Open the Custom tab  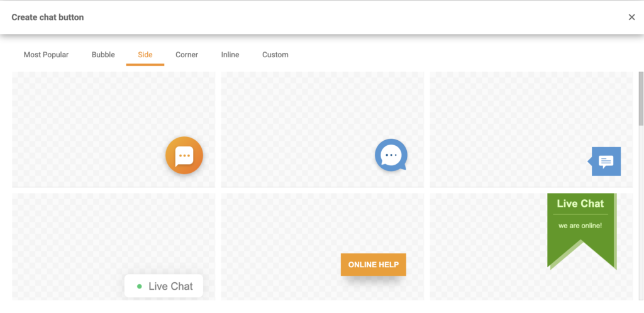point(275,55)
